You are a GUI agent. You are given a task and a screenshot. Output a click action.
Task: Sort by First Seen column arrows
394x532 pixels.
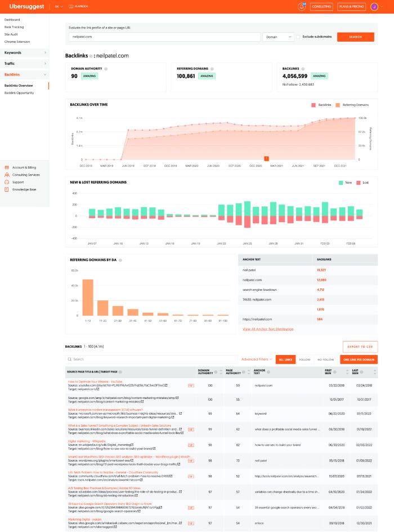[347, 372]
